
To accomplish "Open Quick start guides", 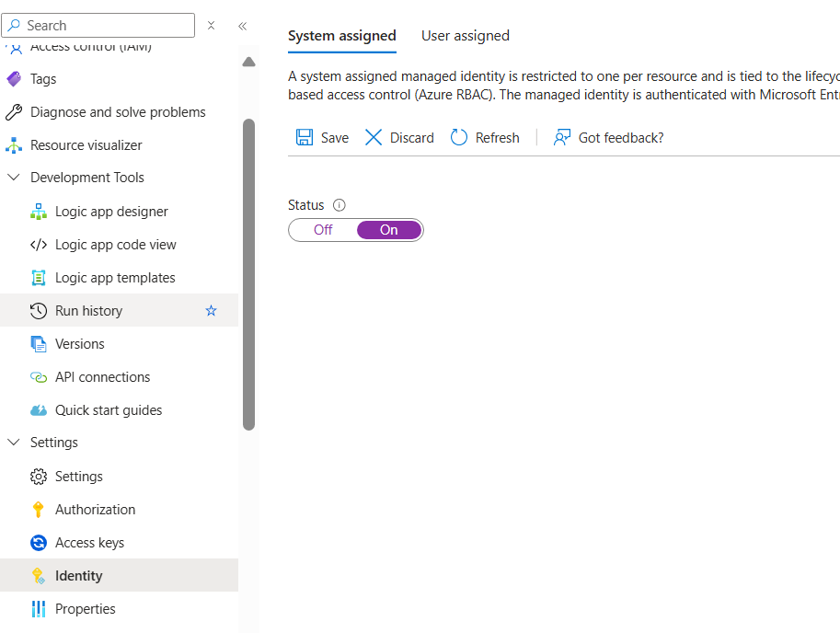I will (109, 409).
